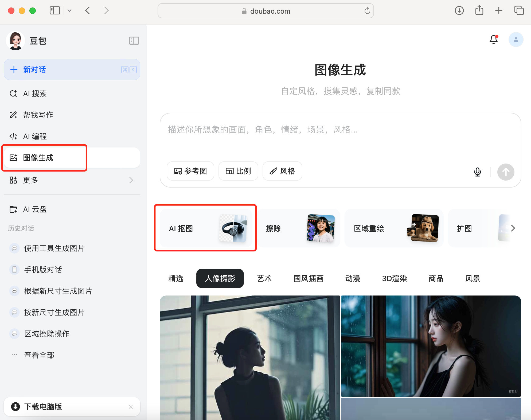Switch to the 人像摄影 tab
This screenshot has width=531, height=420.
click(x=220, y=278)
